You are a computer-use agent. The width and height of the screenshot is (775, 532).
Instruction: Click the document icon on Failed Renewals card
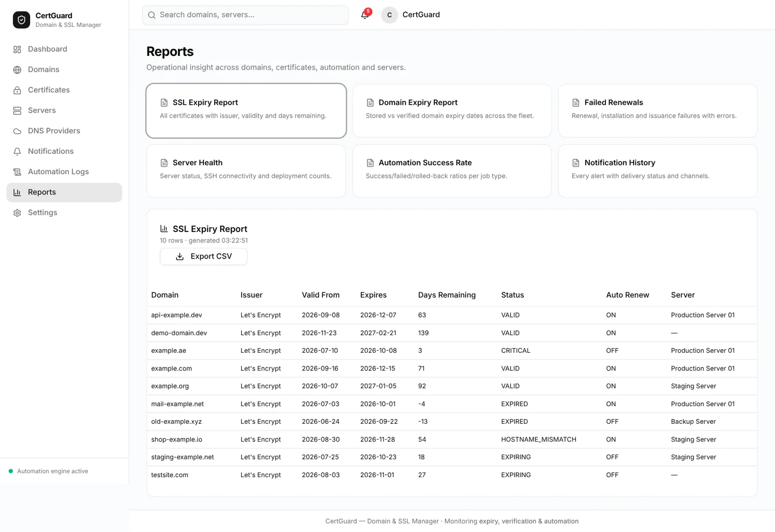pos(576,103)
